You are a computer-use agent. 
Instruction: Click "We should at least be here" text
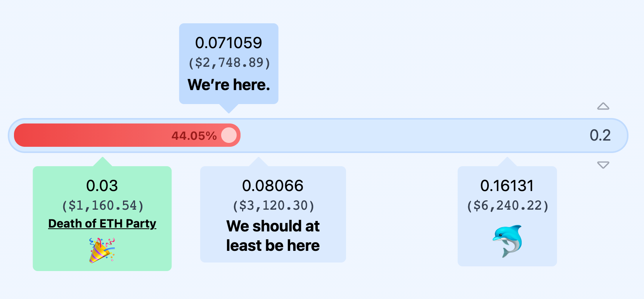tap(273, 236)
